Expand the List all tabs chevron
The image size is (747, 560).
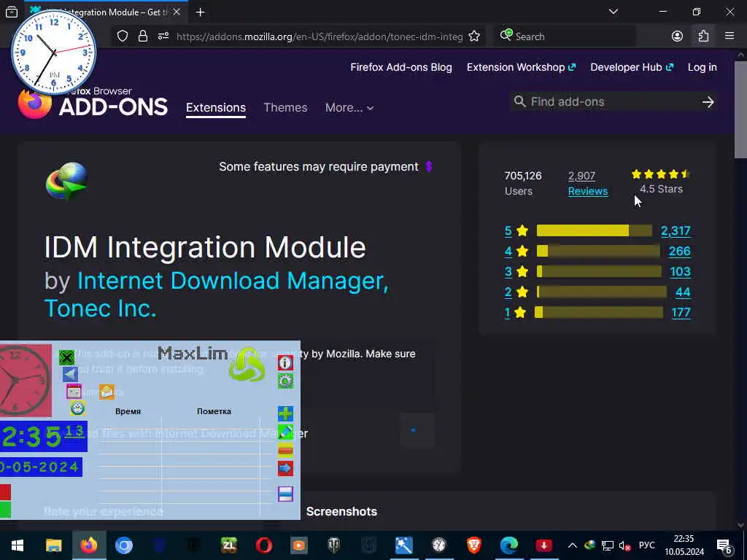coord(614,12)
